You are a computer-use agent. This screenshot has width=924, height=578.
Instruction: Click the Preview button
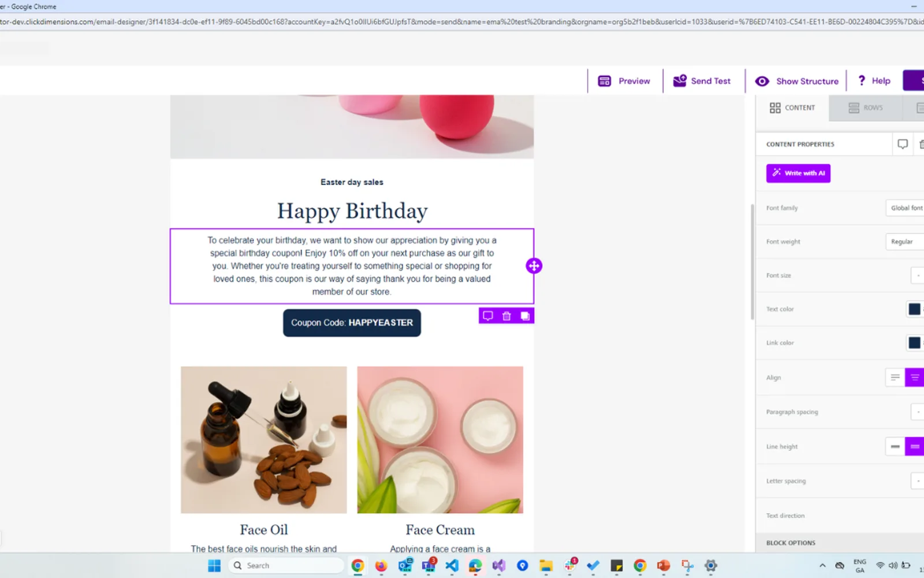[624, 81]
